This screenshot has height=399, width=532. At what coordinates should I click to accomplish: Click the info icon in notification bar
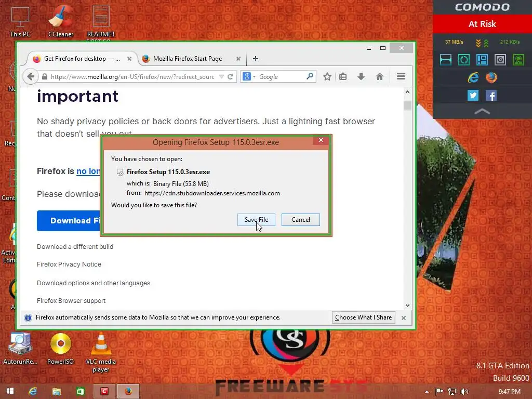(28, 317)
